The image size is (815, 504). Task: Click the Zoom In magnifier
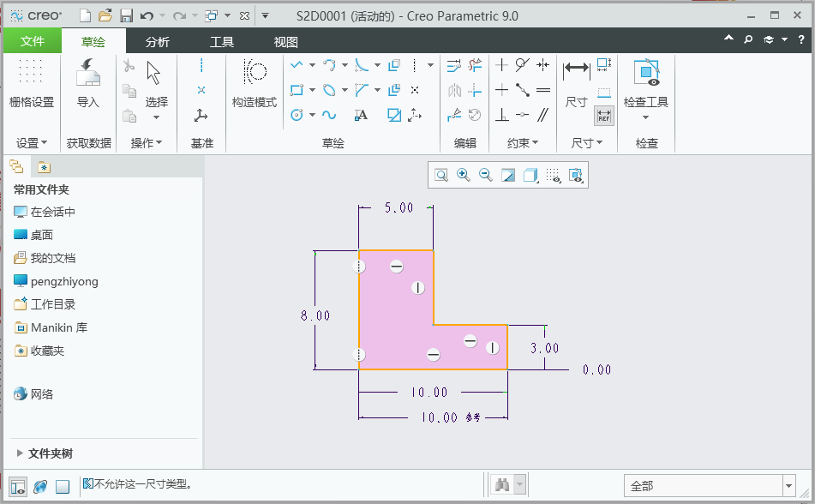463,175
